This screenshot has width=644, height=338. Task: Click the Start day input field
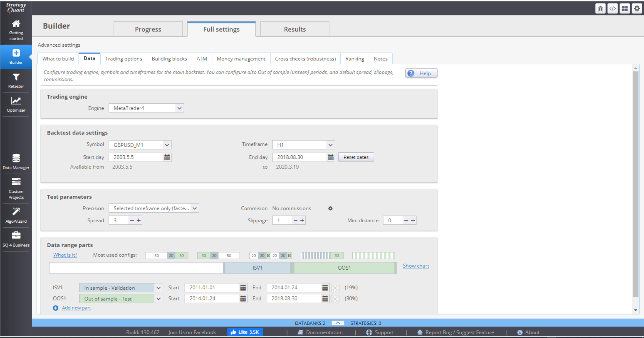(136, 157)
